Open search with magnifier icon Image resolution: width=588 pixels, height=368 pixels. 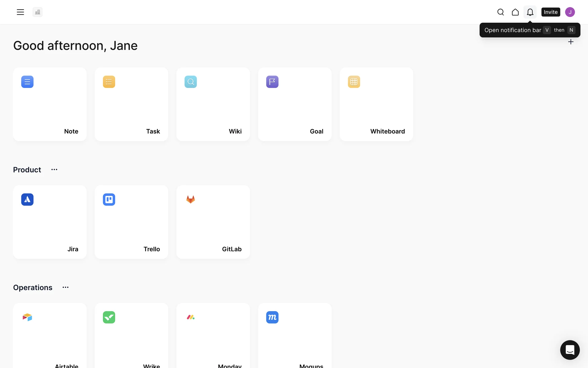tap(500, 12)
